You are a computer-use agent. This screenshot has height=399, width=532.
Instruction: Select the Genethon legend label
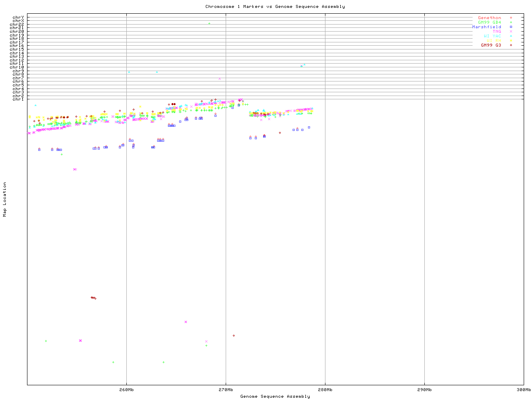489,18
